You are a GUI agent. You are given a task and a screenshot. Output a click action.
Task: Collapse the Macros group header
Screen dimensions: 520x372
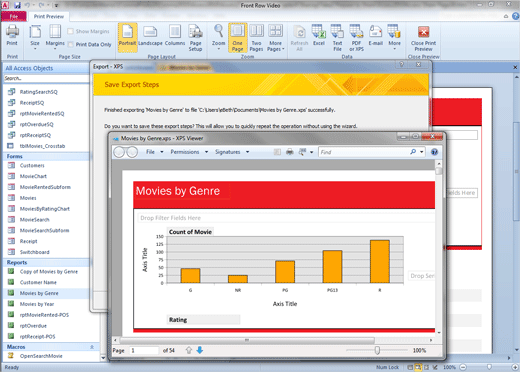click(x=50, y=347)
